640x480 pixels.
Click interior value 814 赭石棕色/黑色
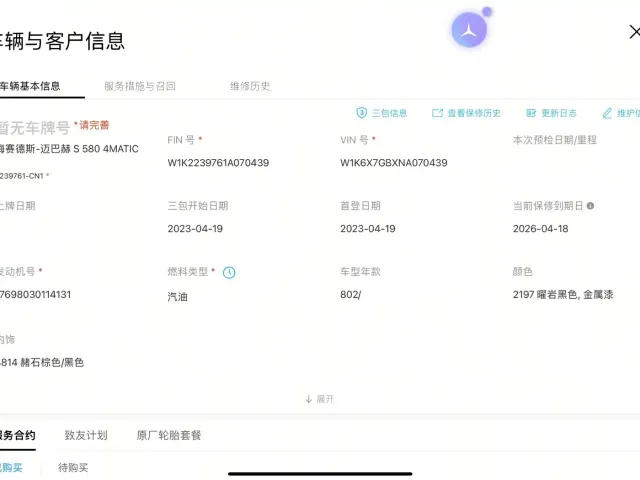42,362
